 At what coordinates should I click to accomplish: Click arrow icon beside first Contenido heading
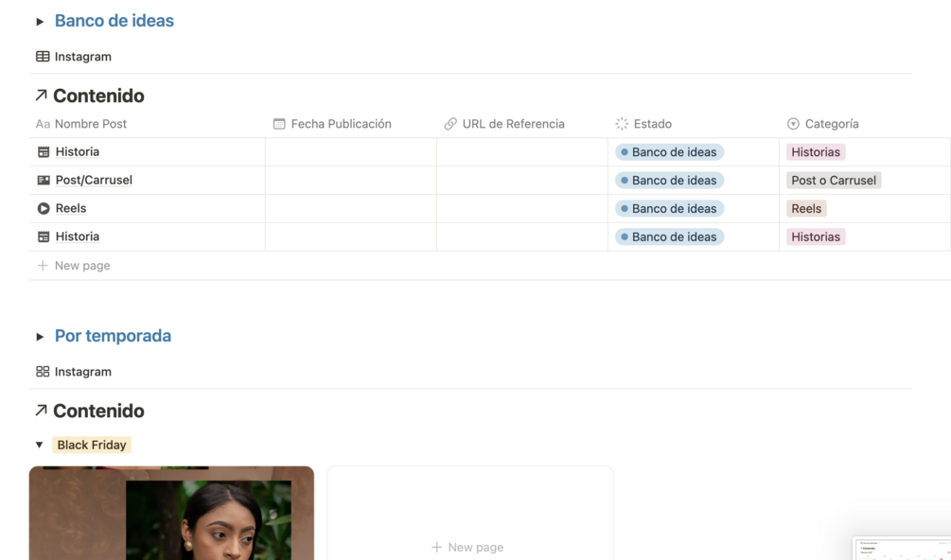(42, 96)
